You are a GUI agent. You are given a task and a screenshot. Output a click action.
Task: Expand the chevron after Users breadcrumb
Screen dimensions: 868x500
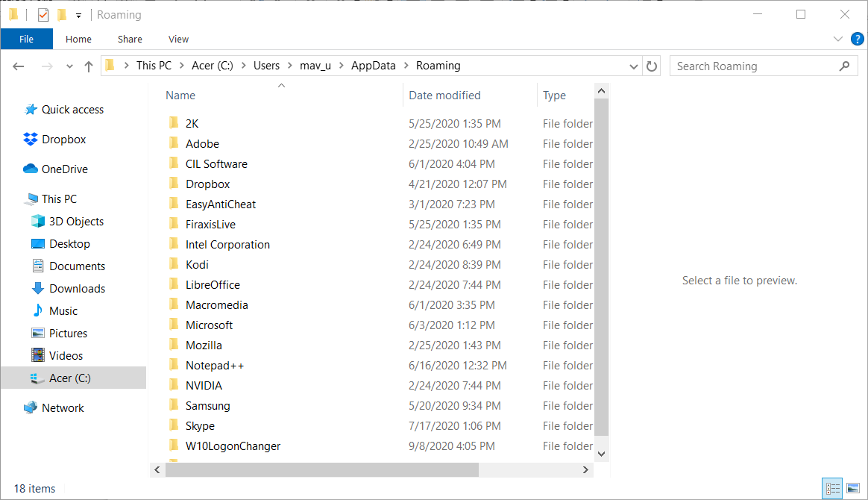[289, 66]
